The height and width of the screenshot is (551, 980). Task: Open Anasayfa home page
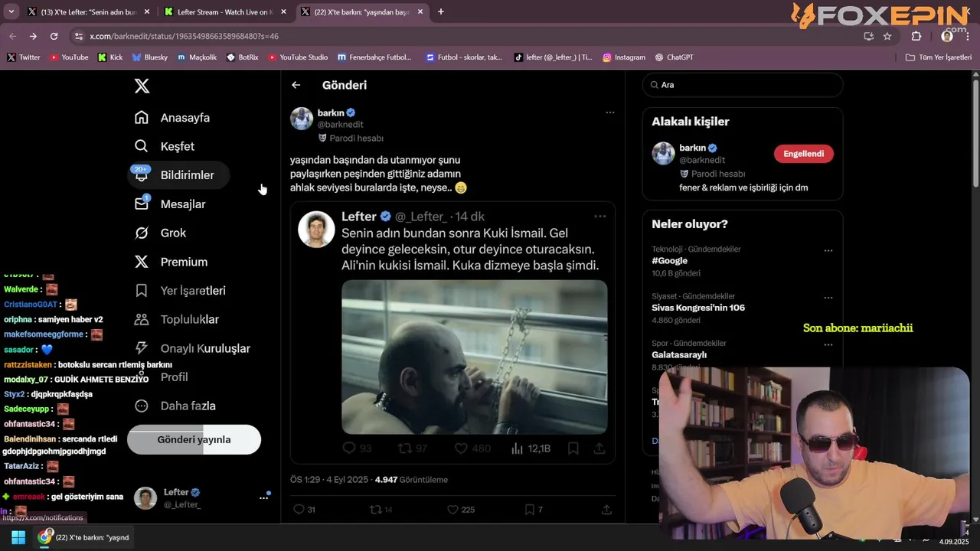point(171,118)
